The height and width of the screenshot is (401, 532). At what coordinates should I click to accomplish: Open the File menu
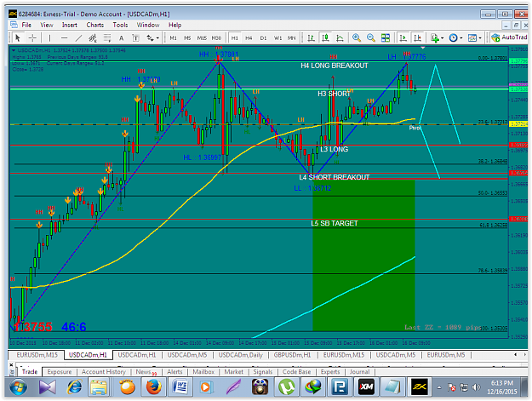26,25
